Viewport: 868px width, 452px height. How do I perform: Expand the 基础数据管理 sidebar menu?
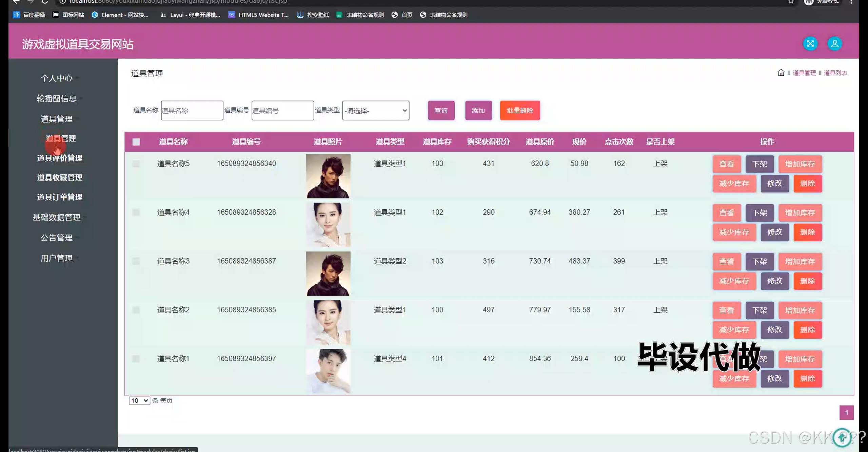(57, 217)
